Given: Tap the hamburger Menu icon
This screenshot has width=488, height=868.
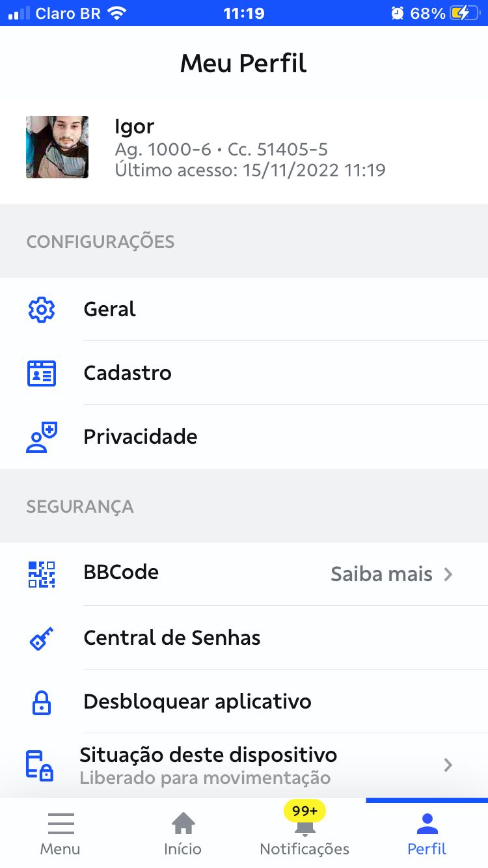Looking at the screenshot, I should coord(61,824).
